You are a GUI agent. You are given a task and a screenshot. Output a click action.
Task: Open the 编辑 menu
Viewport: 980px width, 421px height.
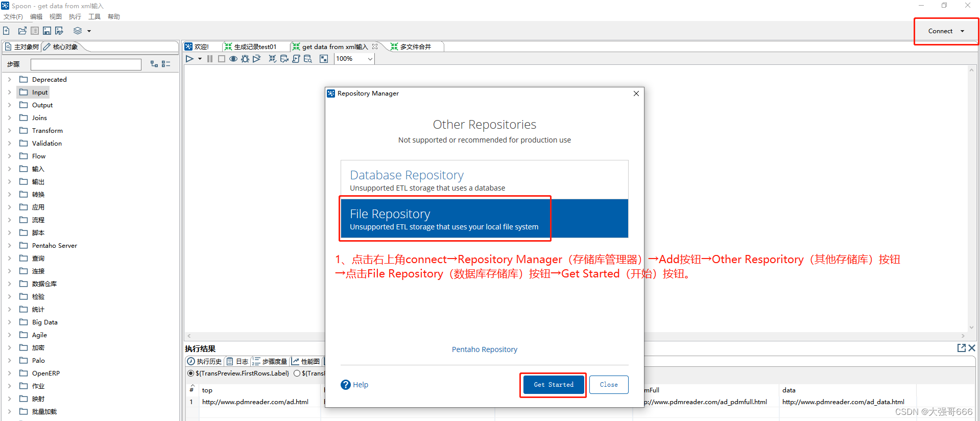tap(36, 17)
